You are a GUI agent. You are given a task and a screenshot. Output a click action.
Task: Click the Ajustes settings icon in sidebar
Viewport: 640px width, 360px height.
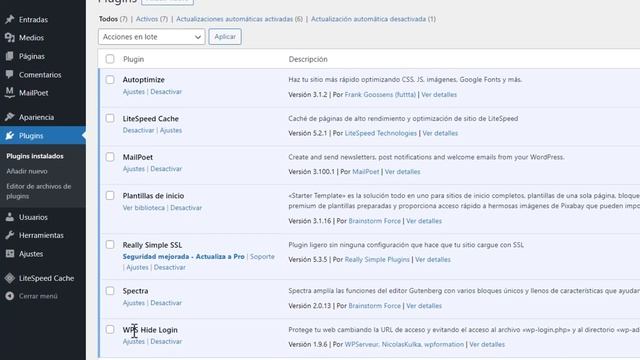(x=10, y=253)
